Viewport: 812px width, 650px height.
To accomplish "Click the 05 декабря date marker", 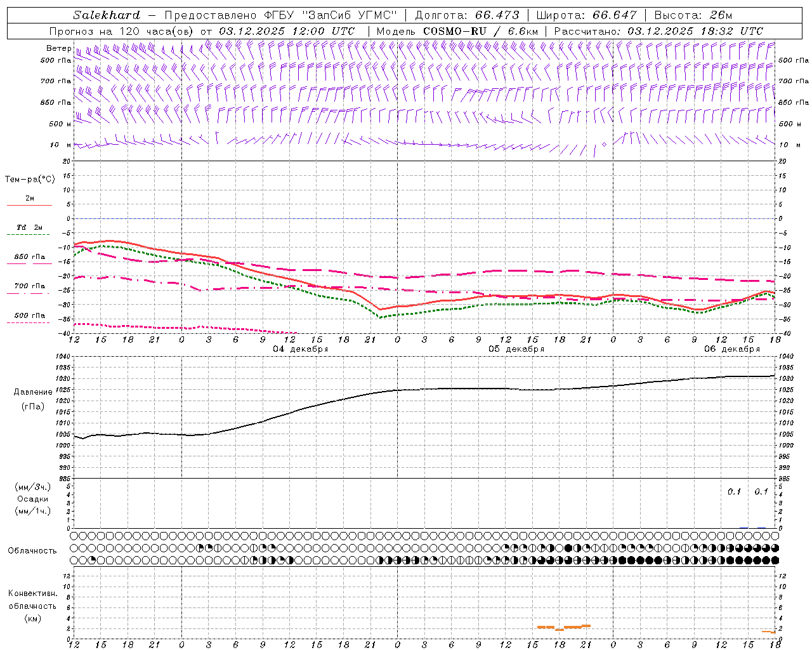I will coord(516,349).
